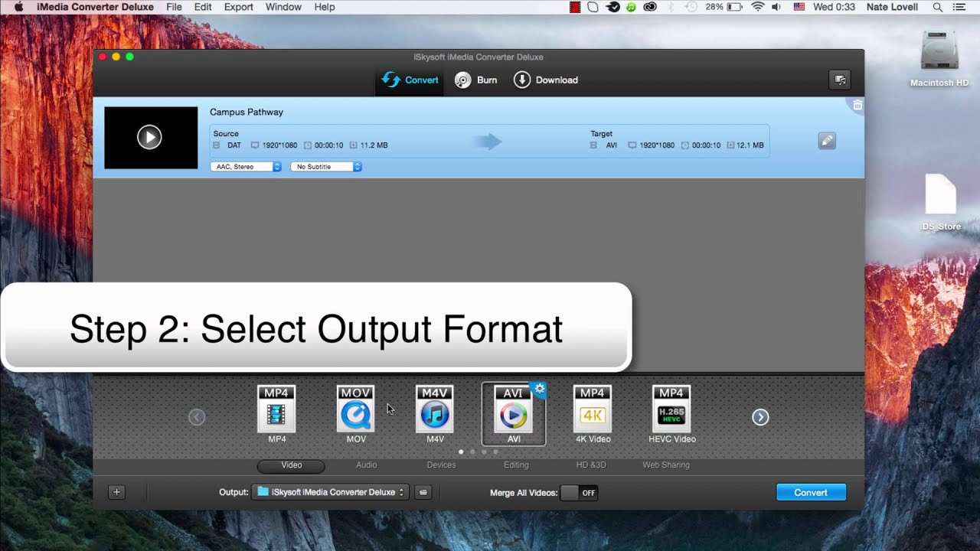Click the clock showing Wed 0:33
Image resolution: width=980 pixels, height=551 pixels.
834,7
